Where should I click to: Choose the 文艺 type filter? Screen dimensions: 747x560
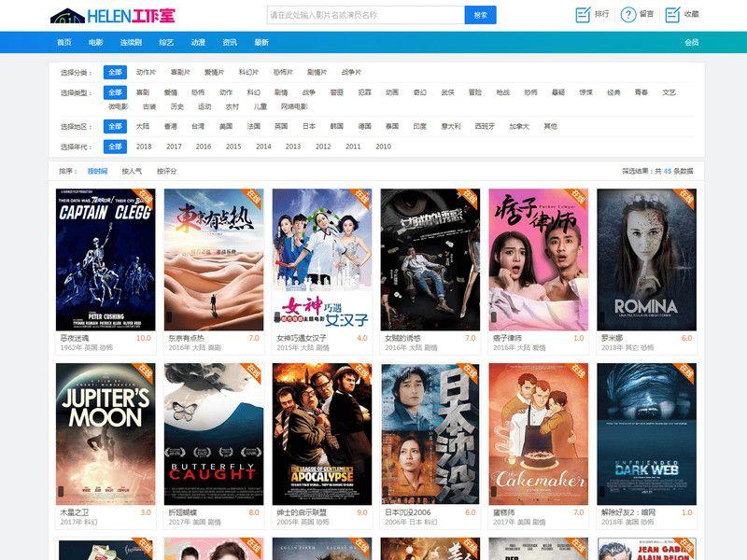click(669, 92)
